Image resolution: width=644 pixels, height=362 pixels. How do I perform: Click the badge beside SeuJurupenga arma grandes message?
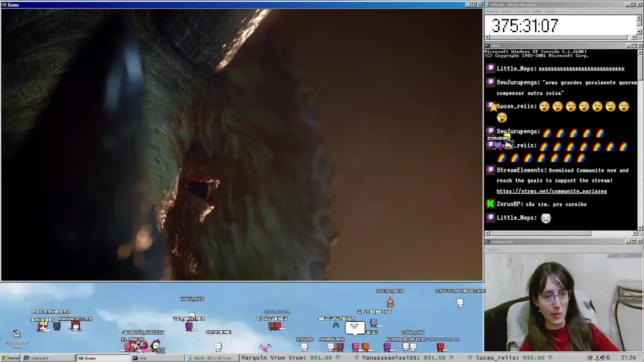tap(491, 82)
